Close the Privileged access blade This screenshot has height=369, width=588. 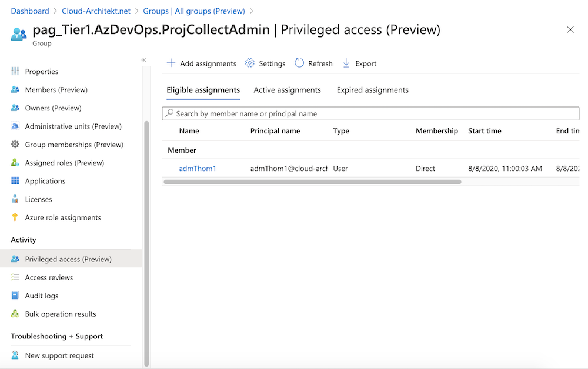pyautogui.click(x=570, y=30)
